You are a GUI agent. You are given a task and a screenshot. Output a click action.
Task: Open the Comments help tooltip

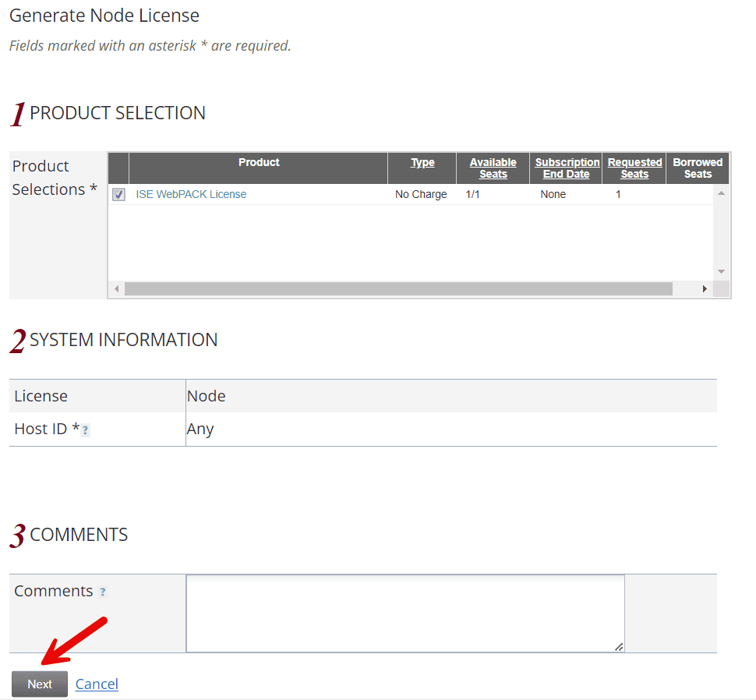point(103,592)
